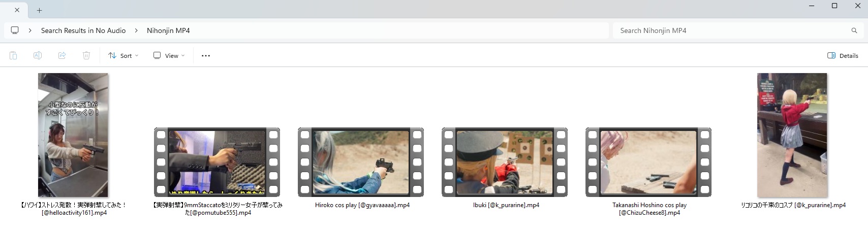Screen dimensions: 868x231
Task: Open the Sort dropdown
Action: [x=123, y=55]
